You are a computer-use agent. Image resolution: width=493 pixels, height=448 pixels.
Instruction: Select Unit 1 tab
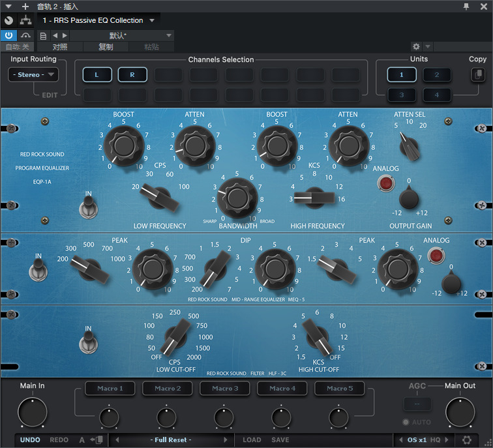click(x=402, y=75)
